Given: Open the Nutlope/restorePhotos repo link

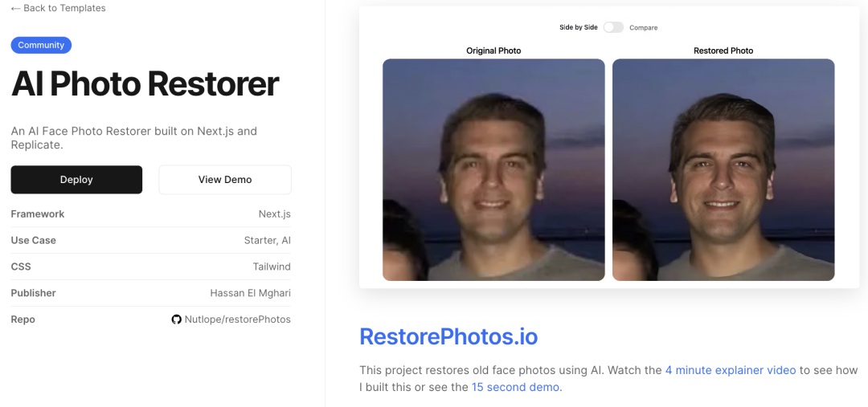Looking at the screenshot, I should [237, 319].
